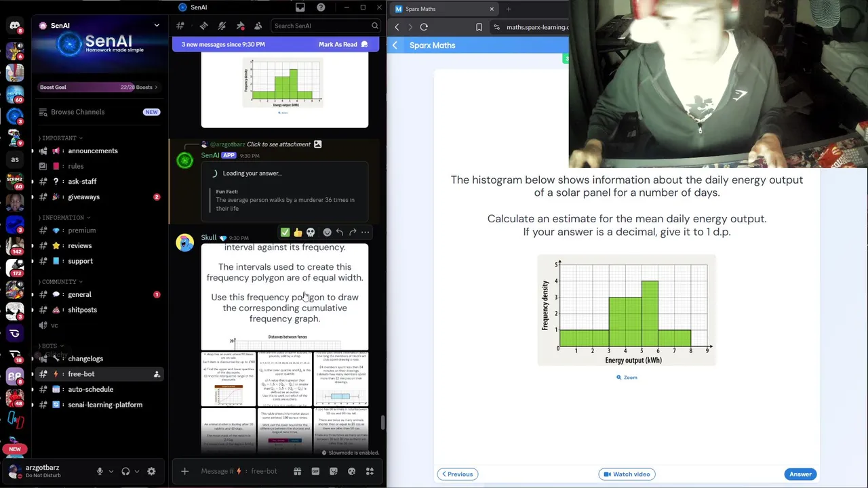
Task: Open Browse Channels
Action: coord(98,112)
